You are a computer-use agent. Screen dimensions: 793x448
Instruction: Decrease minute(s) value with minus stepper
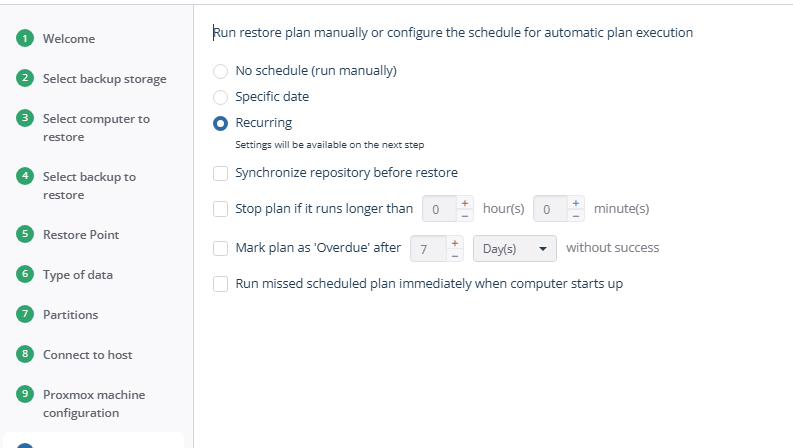tap(576, 215)
